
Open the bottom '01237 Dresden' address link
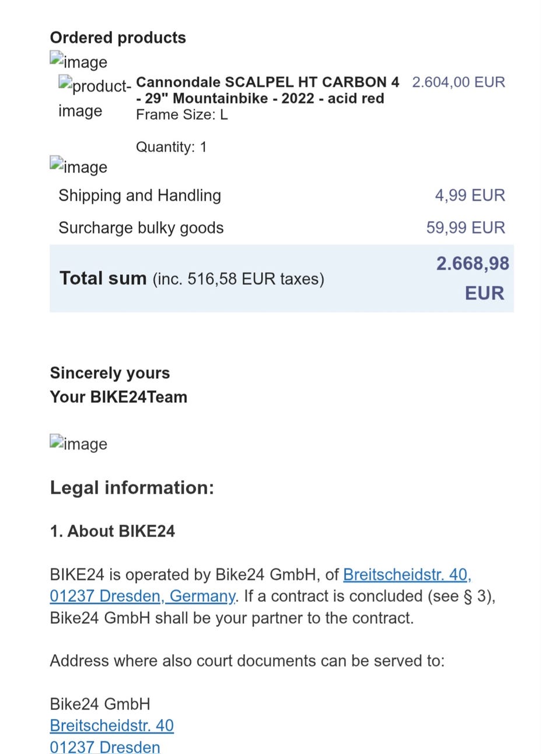104,746
